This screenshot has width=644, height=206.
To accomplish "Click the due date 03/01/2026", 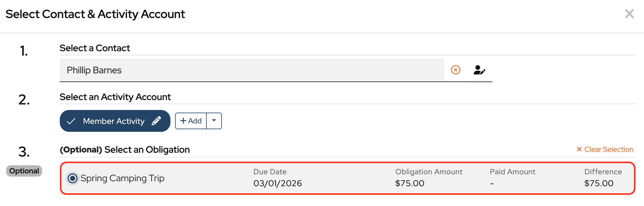I will [x=277, y=183].
